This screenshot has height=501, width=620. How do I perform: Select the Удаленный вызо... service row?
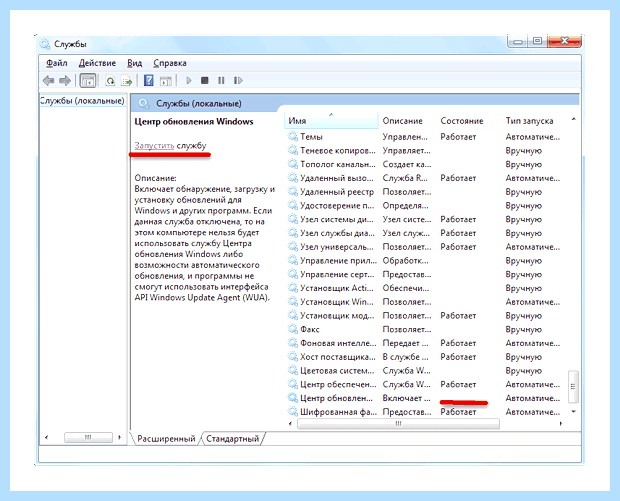point(425,178)
